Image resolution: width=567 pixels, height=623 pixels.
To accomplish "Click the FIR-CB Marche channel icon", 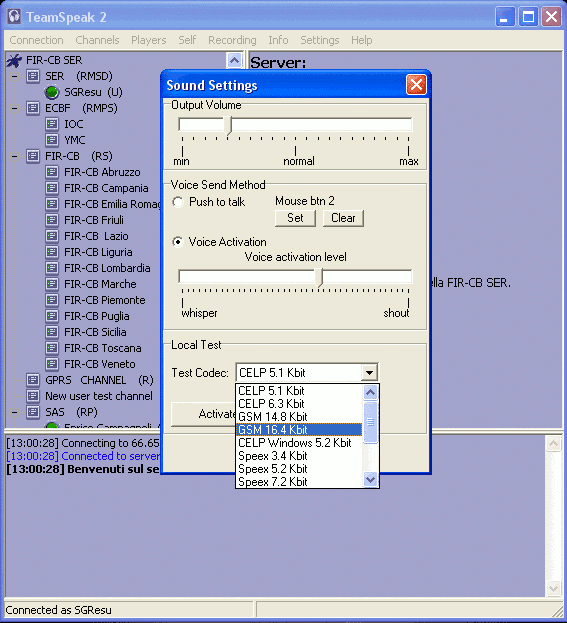I will [x=52, y=284].
